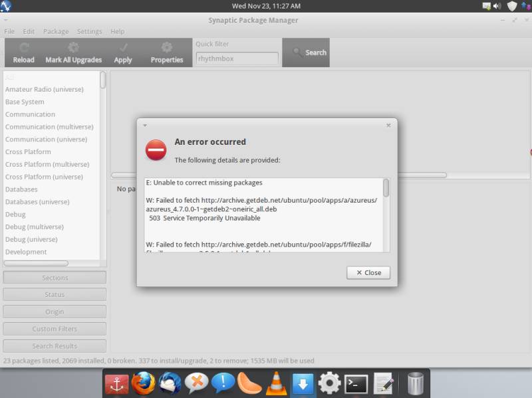532x398 pixels.
Task: Click the Apply toolbar button
Action: pyautogui.click(x=123, y=53)
